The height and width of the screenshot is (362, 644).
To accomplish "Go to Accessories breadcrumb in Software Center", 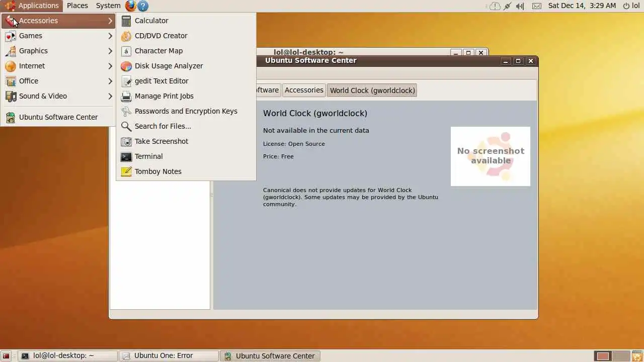I will point(304,90).
